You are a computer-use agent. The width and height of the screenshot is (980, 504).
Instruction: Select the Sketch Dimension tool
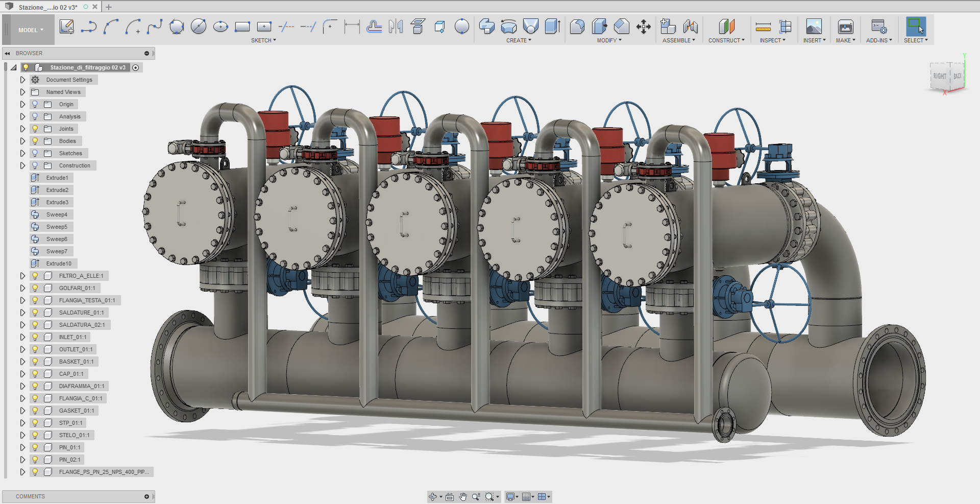pos(352,27)
